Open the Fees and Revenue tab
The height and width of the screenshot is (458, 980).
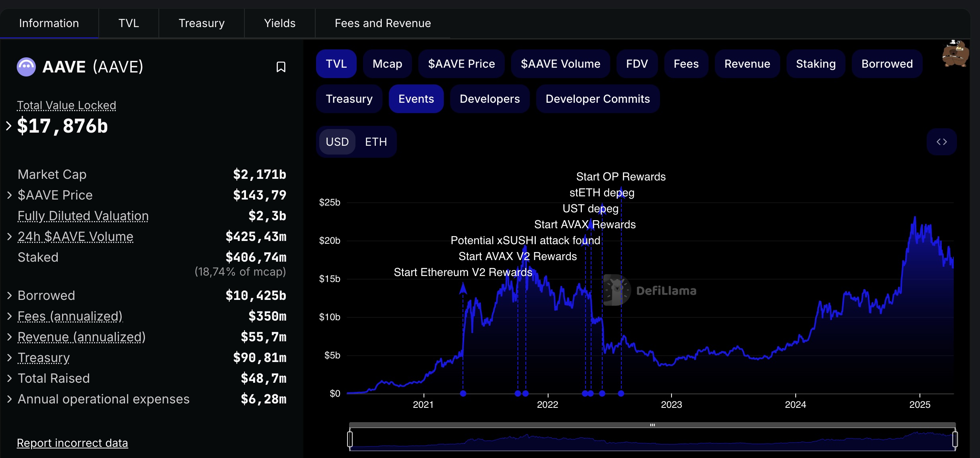click(x=383, y=23)
